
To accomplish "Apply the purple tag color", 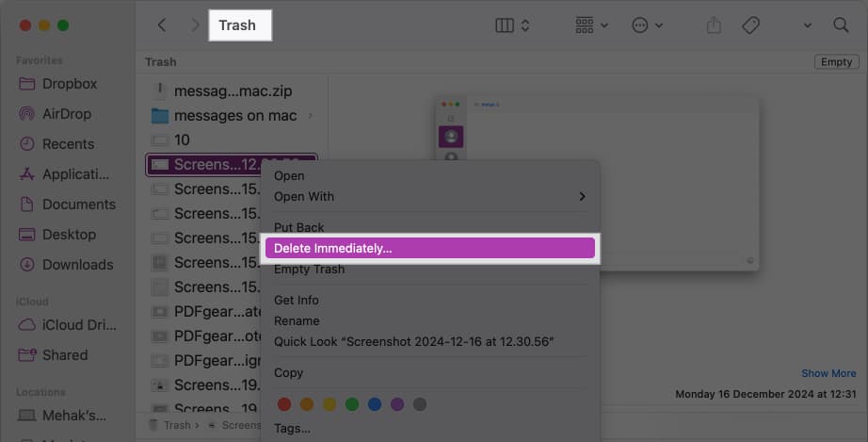I will tap(397, 404).
